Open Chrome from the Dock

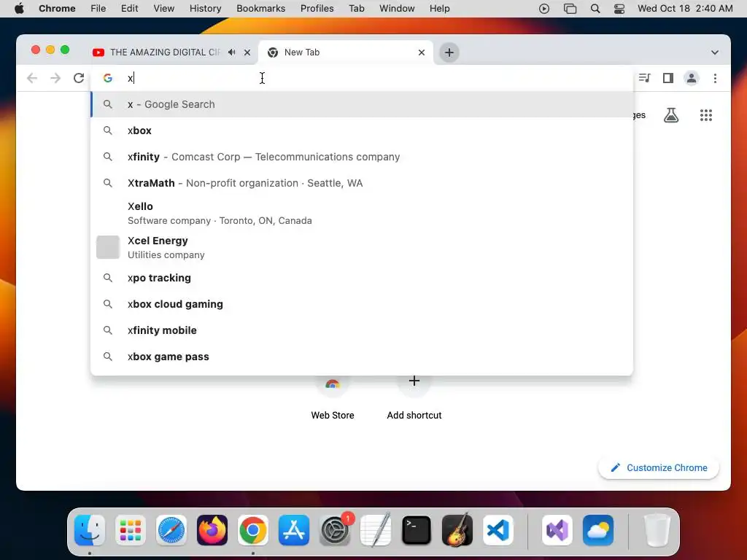253,530
